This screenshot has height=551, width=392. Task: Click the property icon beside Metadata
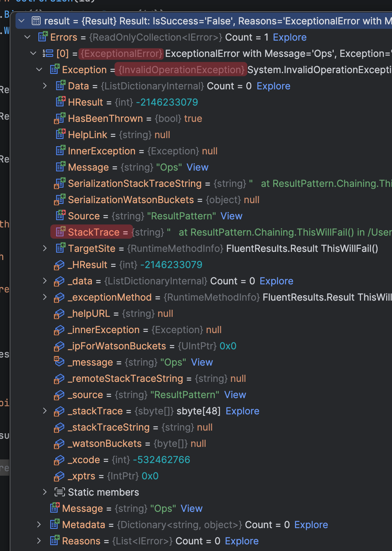coord(55,525)
